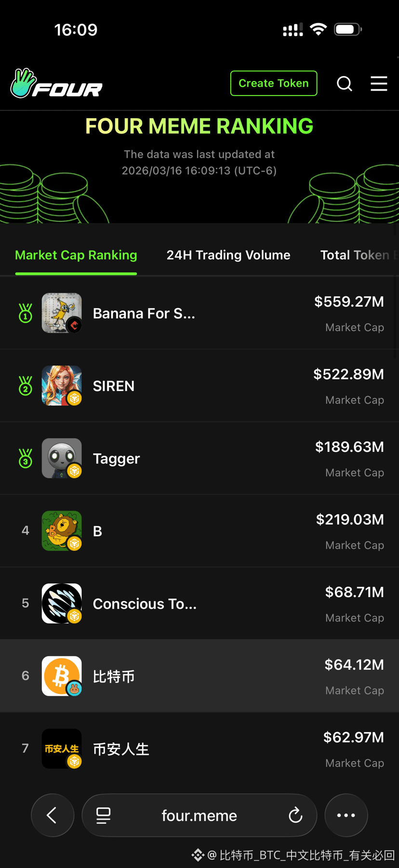This screenshot has height=868, width=399.
Task: Tap the four.meme address field
Action: [199, 815]
